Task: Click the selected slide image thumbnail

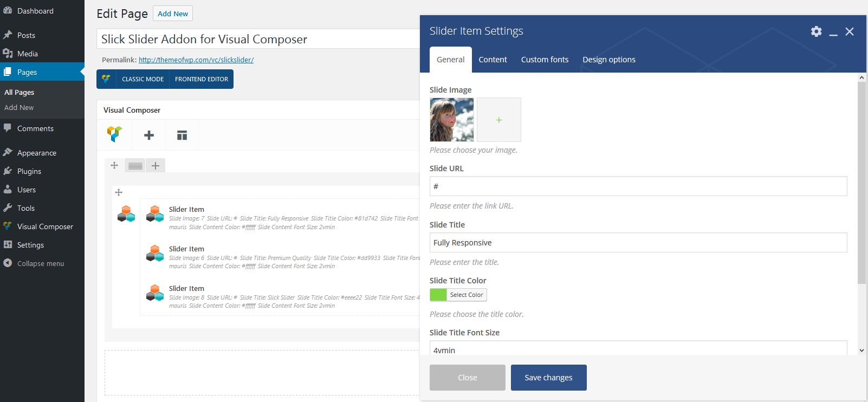Action: pos(451,120)
